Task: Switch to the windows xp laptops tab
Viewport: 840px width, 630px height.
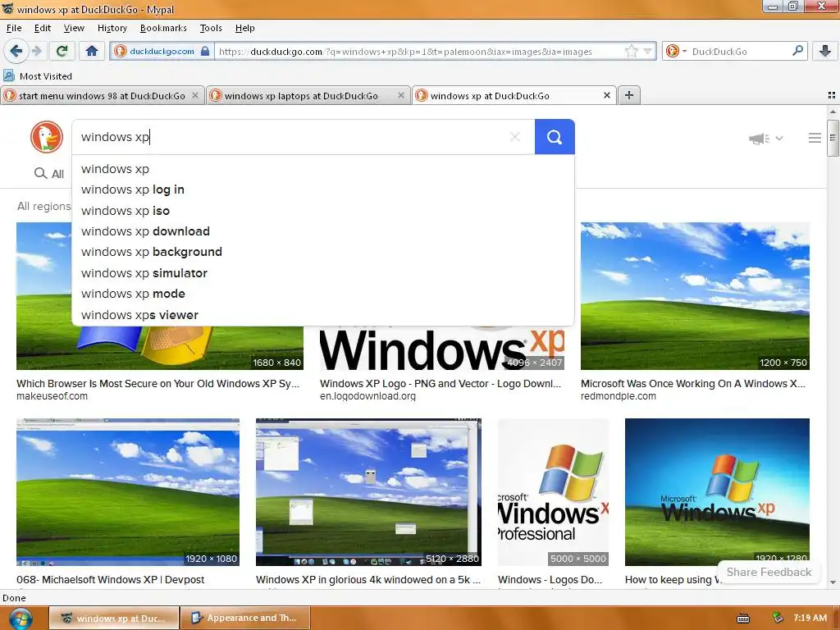Action: point(301,96)
